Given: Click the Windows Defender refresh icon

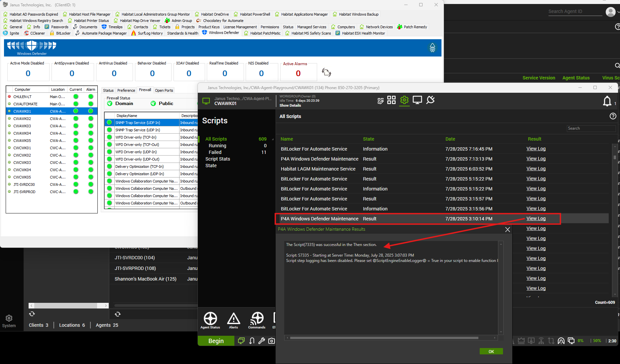Looking at the screenshot, I should [x=326, y=72].
